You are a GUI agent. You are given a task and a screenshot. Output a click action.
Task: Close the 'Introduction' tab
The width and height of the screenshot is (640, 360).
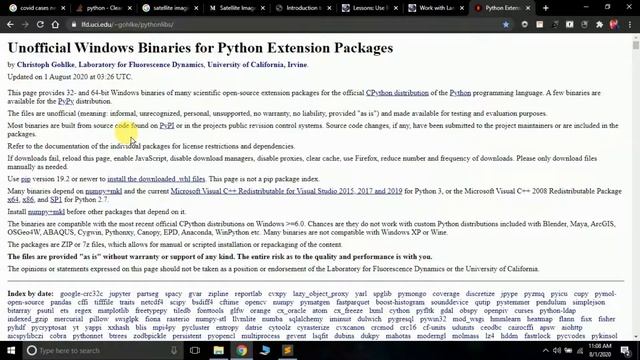pos(329,8)
